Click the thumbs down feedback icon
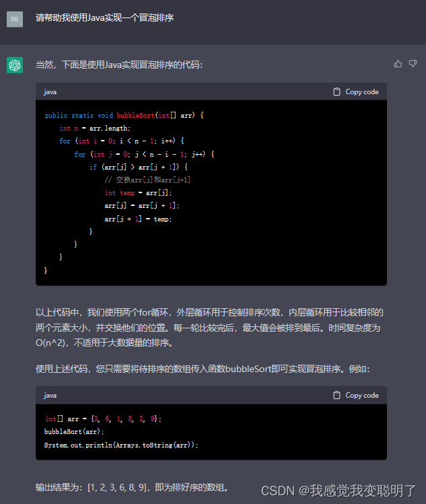426x504 pixels. [x=413, y=64]
